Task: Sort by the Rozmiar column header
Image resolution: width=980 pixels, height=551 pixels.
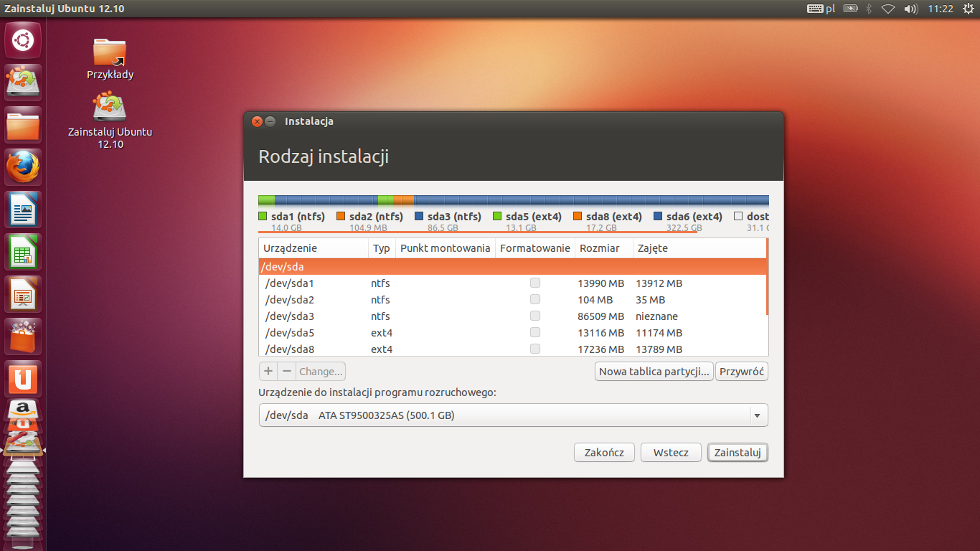Action: click(x=604, y=248)
